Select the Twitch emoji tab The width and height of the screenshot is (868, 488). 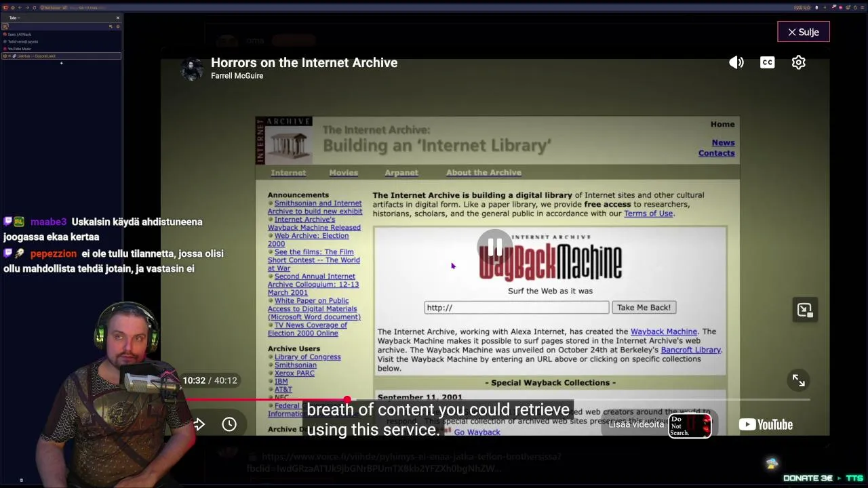click(x=61, y=41)
